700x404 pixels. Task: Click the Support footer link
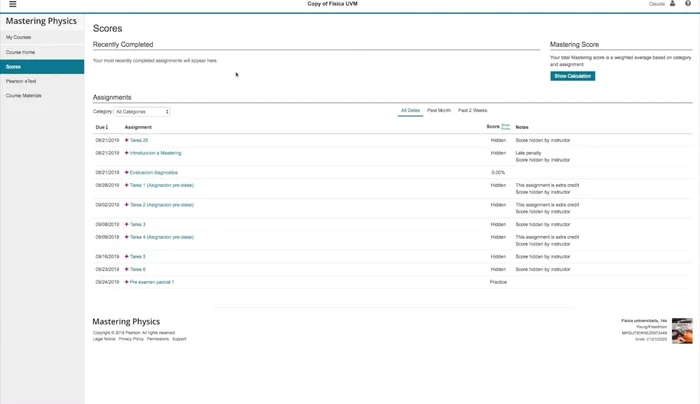(x=179, y=339)
